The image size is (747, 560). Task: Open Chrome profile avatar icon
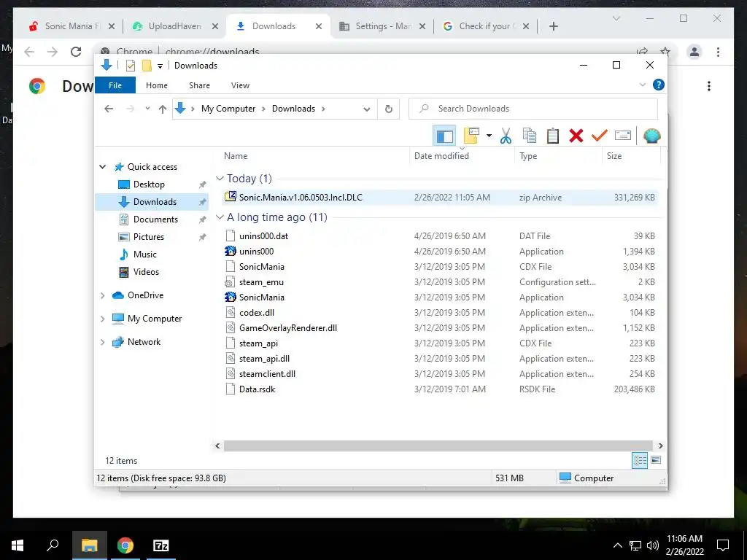tap(694, 52)
